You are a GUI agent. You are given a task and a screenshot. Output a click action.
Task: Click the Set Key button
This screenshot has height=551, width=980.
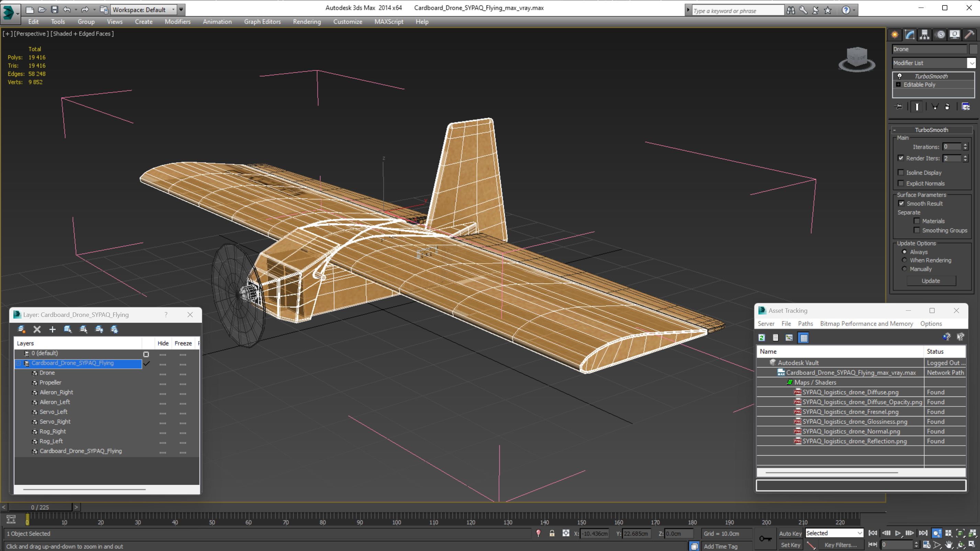(x=790, y=545)
